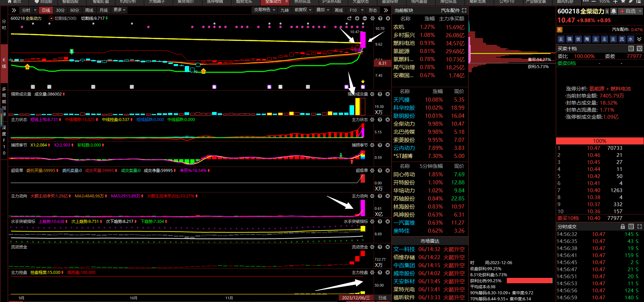Click 分时 chart button
This screenshot has width=644, height=302.
click(26, 10)
